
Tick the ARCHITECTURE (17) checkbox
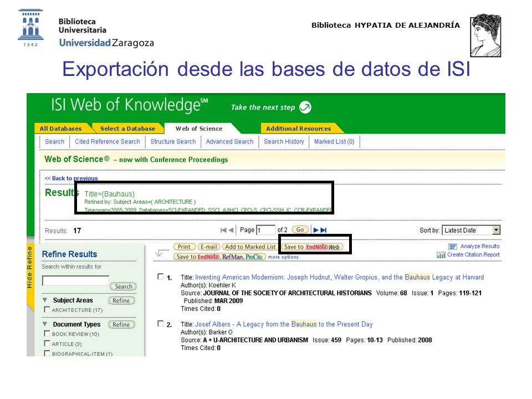[x=47, y=309]
